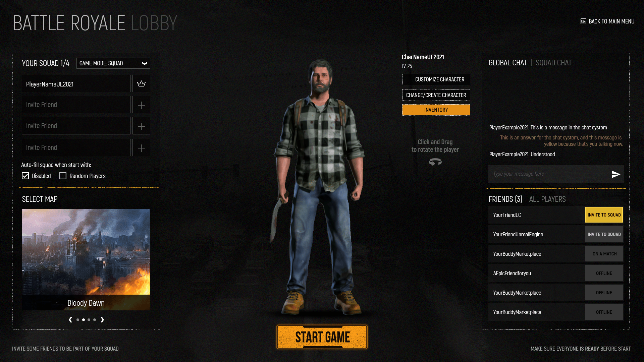The image size is (644, 362).
Task: Click the Customize Character button
Action: tap(436, 79)
